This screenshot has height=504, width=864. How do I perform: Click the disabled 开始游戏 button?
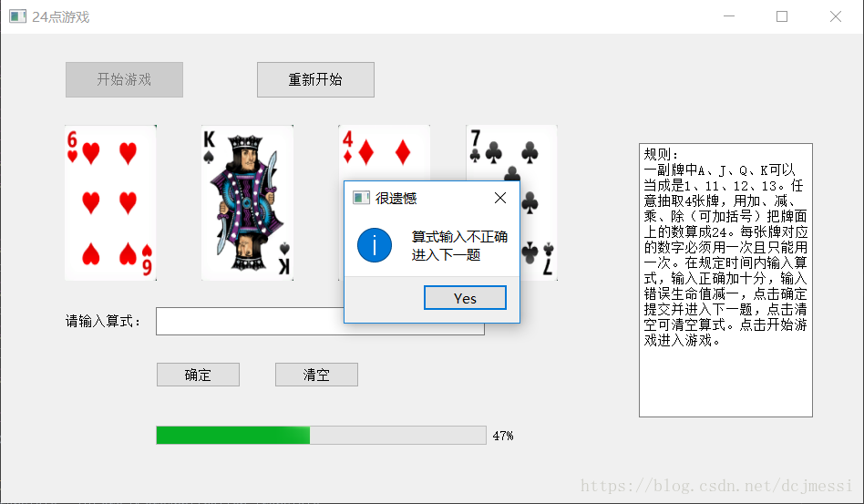coord(125,79)
